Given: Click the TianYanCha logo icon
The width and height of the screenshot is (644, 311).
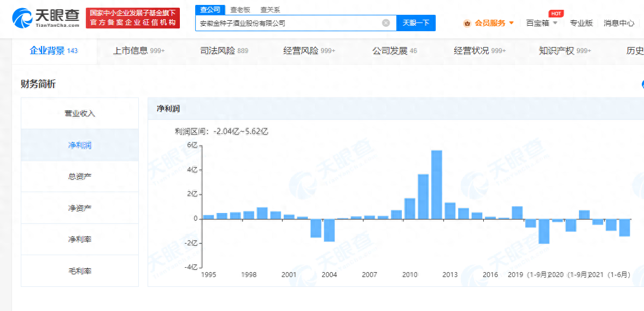Looking at the screenshot, I should [x=22, y=18].
